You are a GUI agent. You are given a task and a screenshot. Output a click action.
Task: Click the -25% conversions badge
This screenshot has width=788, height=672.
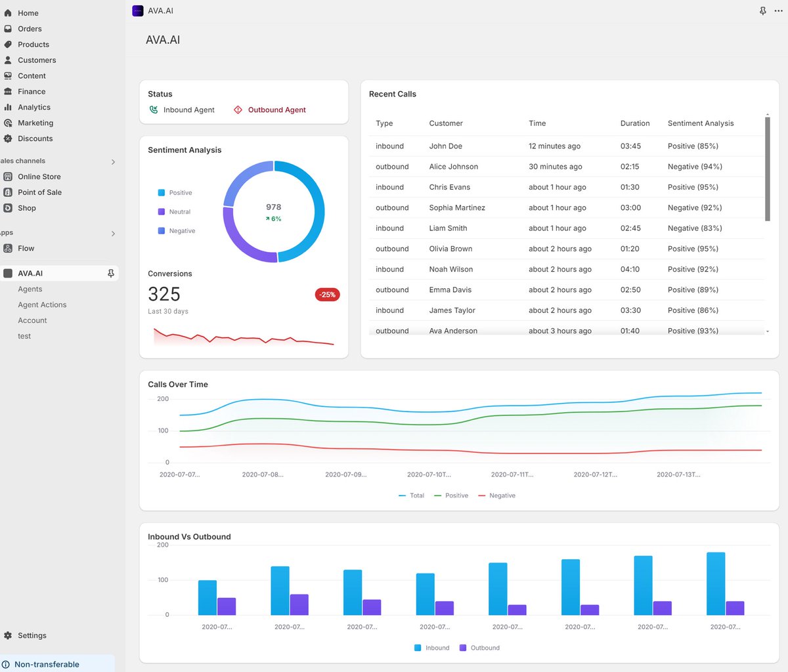point(328,295)
